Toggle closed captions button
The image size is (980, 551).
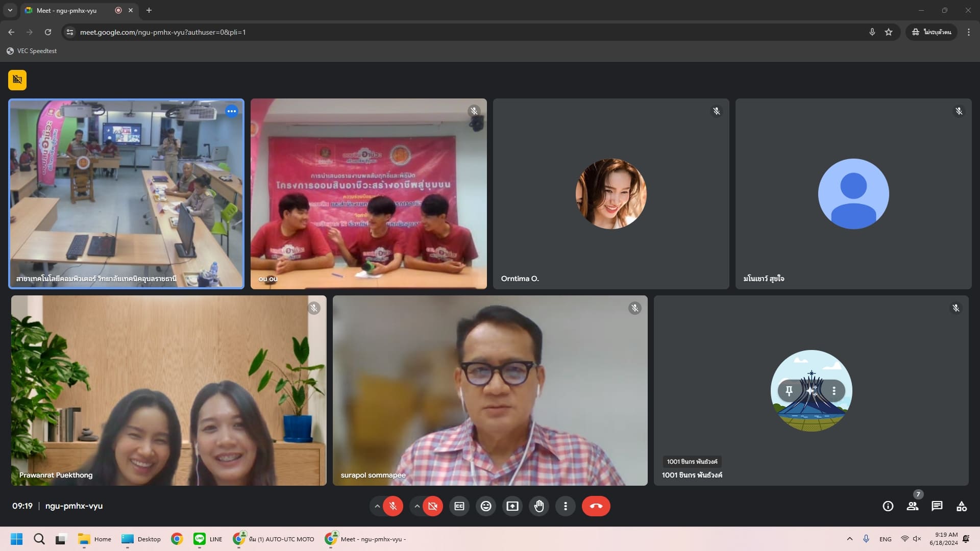coord(459,506)
